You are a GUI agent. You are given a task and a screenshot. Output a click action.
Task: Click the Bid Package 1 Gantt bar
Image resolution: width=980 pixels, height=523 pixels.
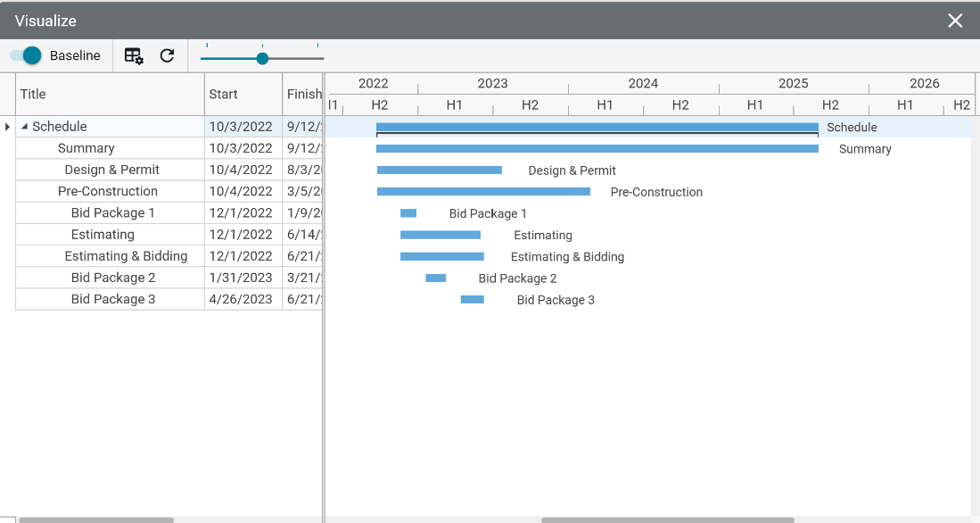408,213
